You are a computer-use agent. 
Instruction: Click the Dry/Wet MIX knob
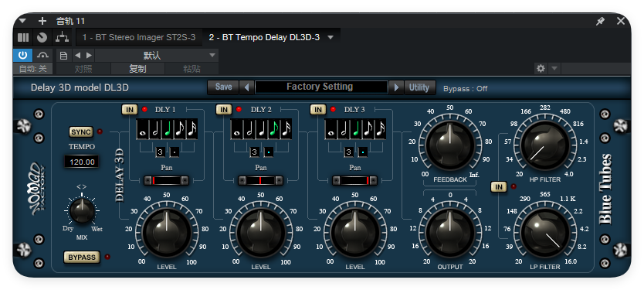pyautogui.click(x=82, y=210)
